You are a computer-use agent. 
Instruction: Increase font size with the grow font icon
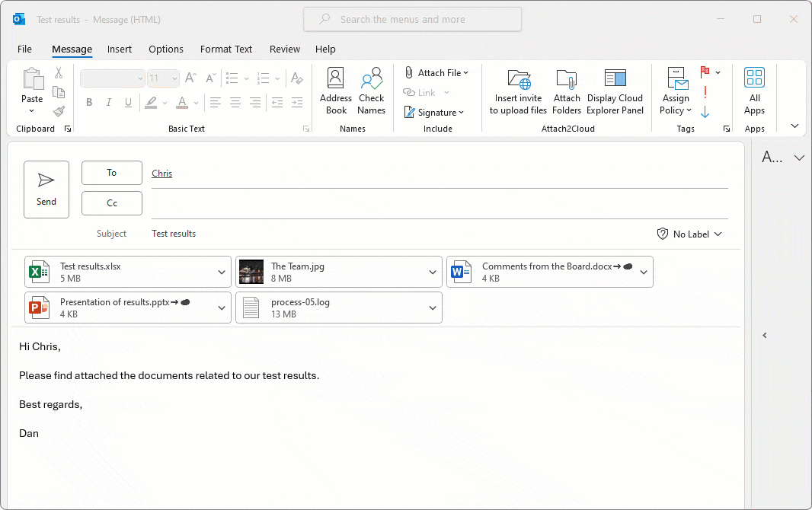tap(190, 78)
